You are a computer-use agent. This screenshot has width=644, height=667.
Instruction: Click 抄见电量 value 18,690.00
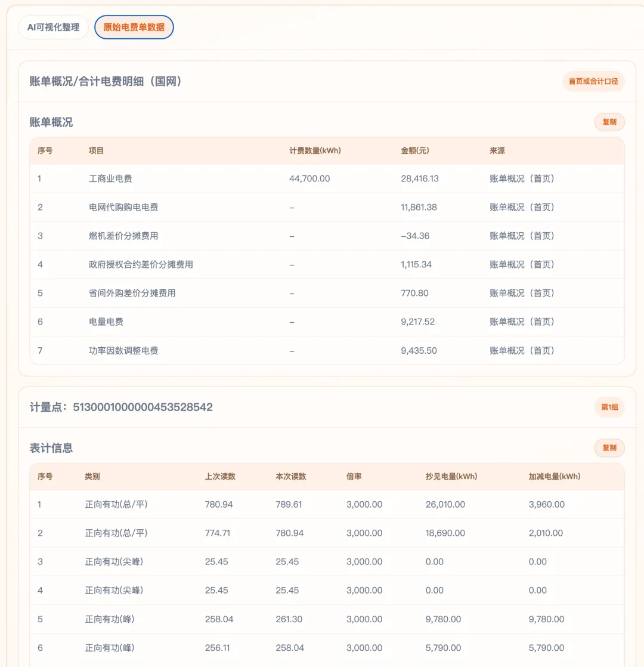click(445, 533)
